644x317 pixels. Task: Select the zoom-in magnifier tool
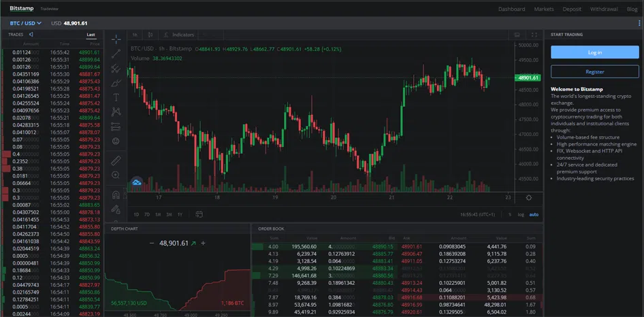(116, 175)
